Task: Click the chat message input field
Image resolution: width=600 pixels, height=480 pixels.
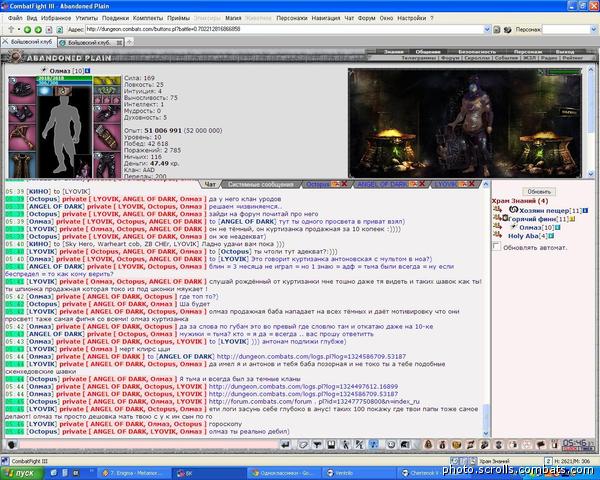Action: (148, 444)
